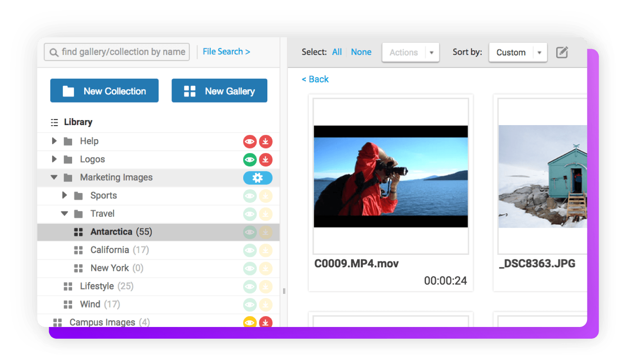The height and width of the screenshot is (364, 624).
Task: Open the _DSC8363.JPG image thumbnail
Action: click(543, 176)
